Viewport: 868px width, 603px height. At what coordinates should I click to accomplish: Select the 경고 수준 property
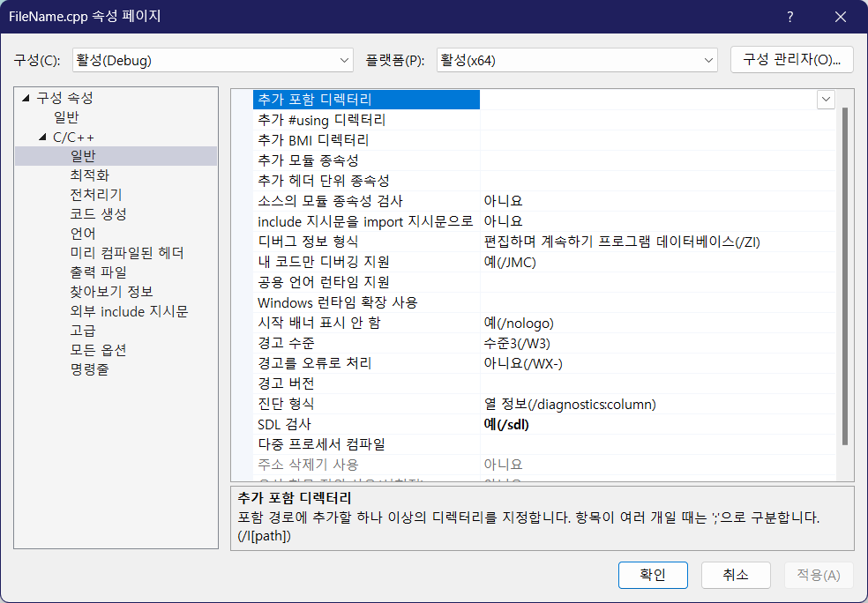pyautogui.click(x=366, y=343)
